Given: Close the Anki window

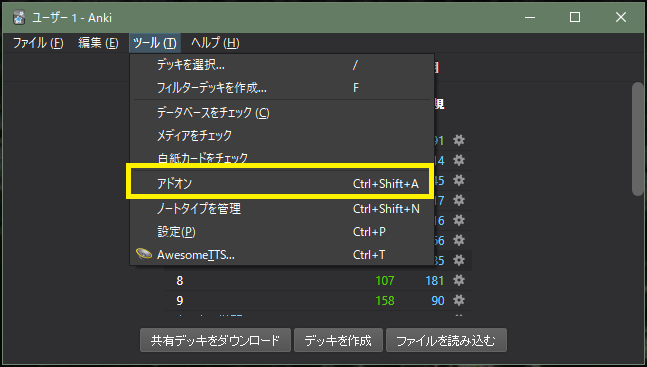Looking at the screenshot, I should click(621, 17).
